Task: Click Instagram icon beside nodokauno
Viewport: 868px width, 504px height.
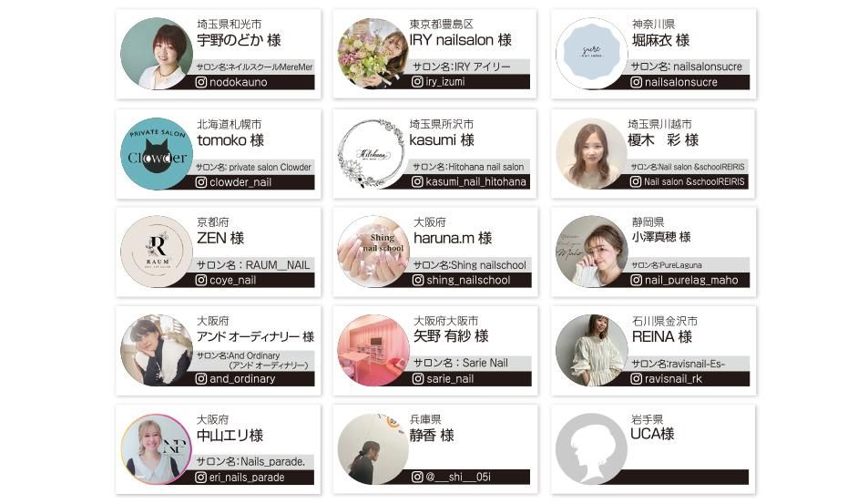Action: click(201, 82)
